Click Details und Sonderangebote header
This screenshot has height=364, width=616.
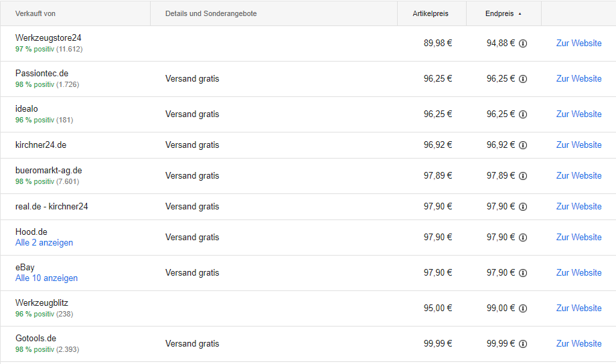tap(211, 14)
